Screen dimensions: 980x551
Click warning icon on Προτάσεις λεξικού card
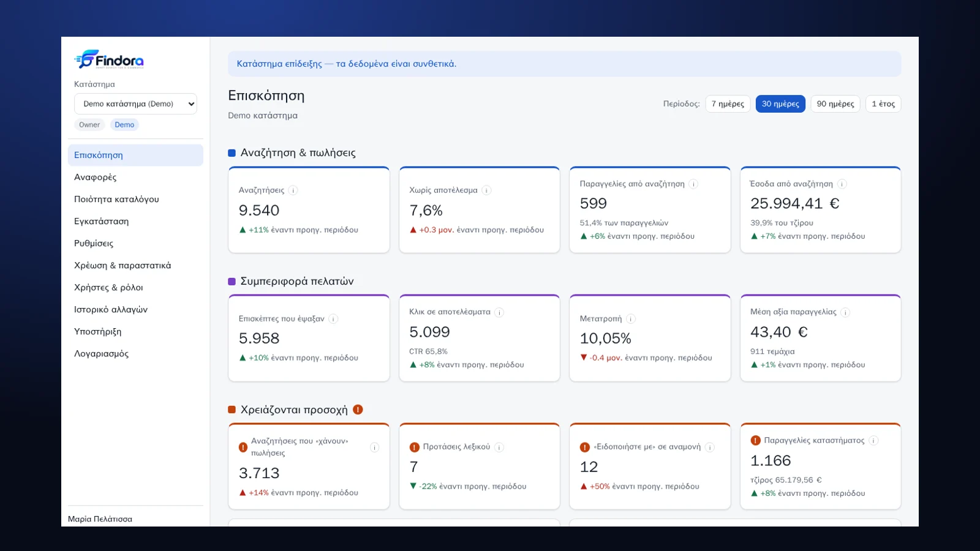coord(415,448)
